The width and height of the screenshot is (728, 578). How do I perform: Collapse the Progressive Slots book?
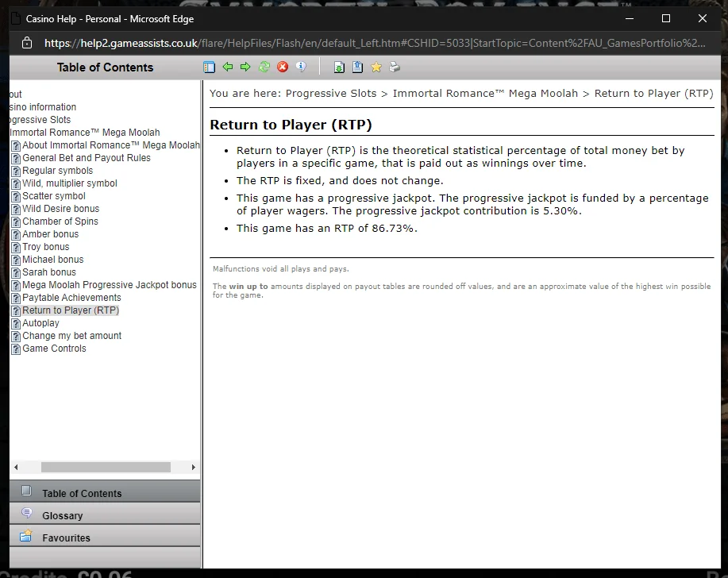click(x=40, y=120)
